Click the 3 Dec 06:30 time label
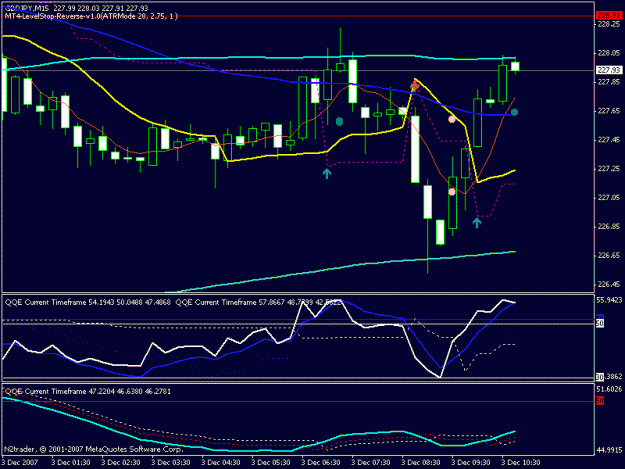Image resolution: width=625 pixels, height=469 pixels. pyautogui.click(x=321, y=463)
